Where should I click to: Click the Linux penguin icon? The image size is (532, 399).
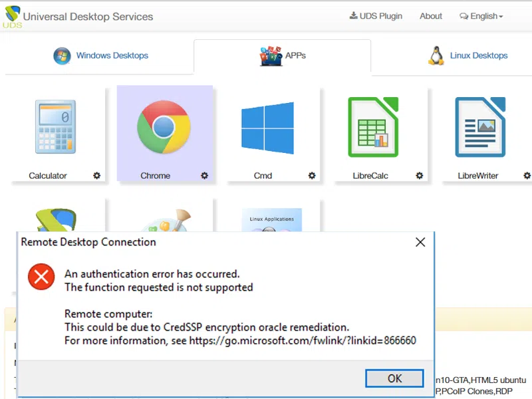coord(436,56)
